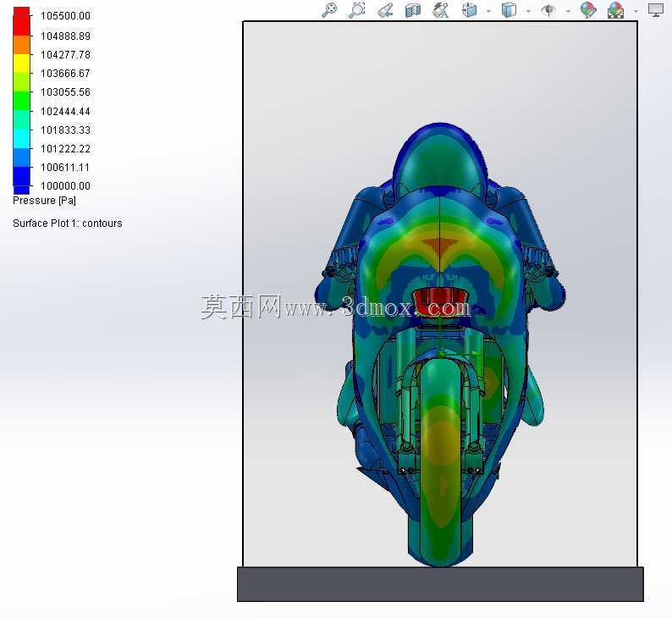Viewport: 672px width, 618px height.
Task: Click the legend value 103055.56
Action: tap(65, 92)
